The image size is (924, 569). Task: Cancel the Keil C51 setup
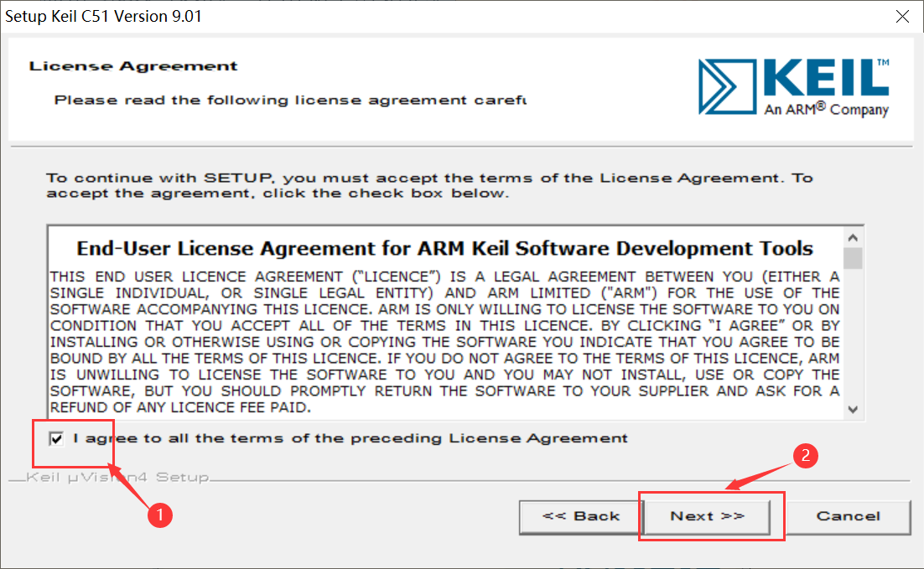coord(848,516)
